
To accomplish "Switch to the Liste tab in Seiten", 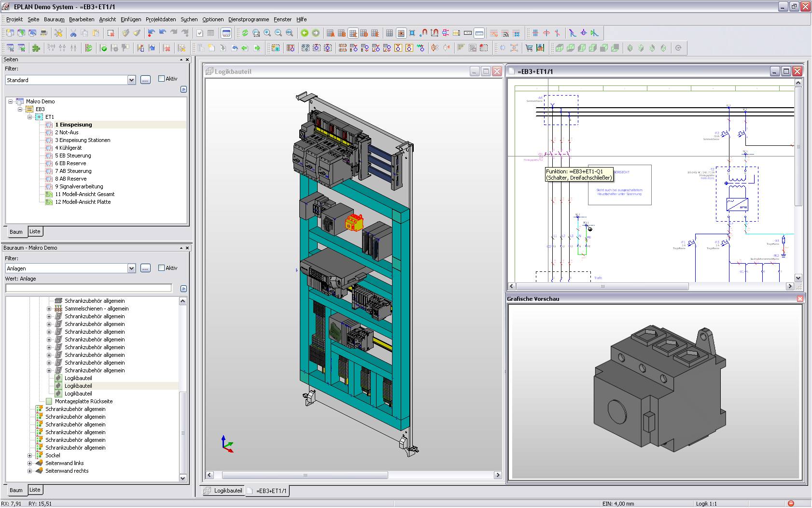I will [35, 231].
